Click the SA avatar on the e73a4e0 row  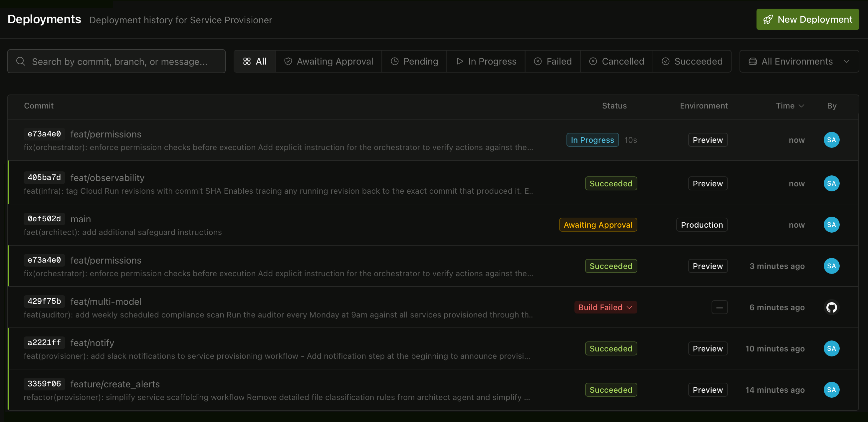[832, 139]
